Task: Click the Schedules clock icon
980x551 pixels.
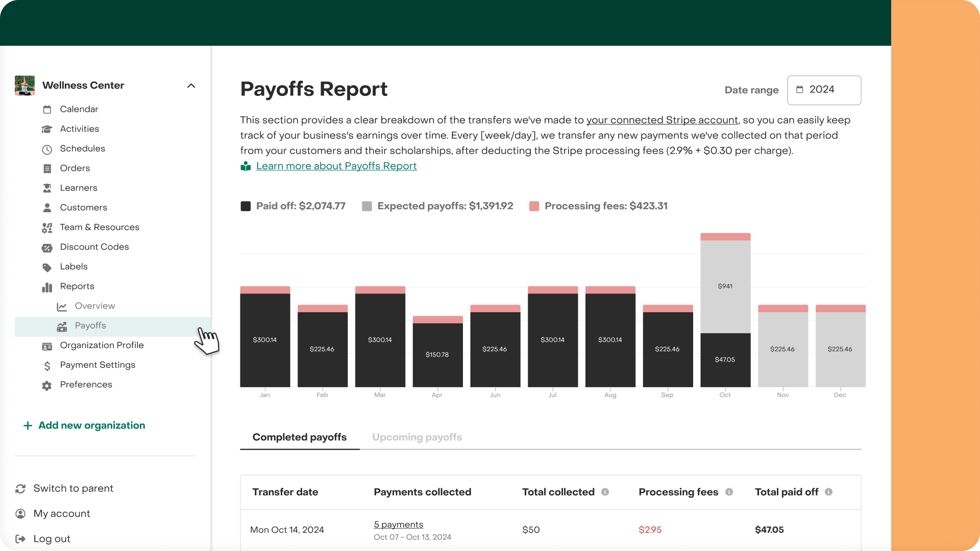Action: pyautogui.click(x=47, y=149)
